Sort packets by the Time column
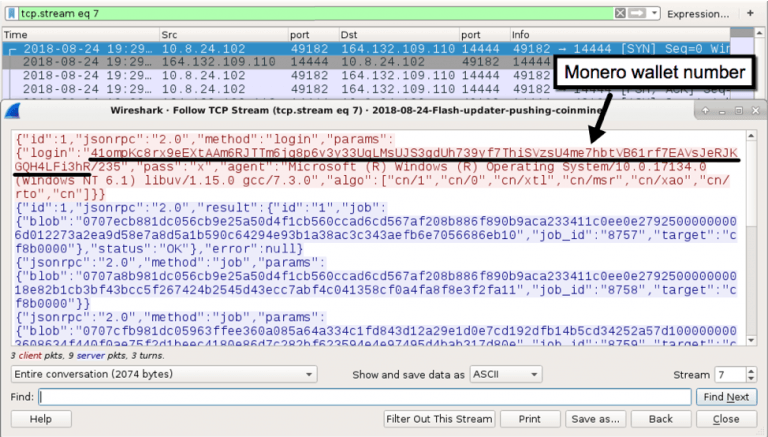Screen dimensions: 768x437 pos(80,34)
